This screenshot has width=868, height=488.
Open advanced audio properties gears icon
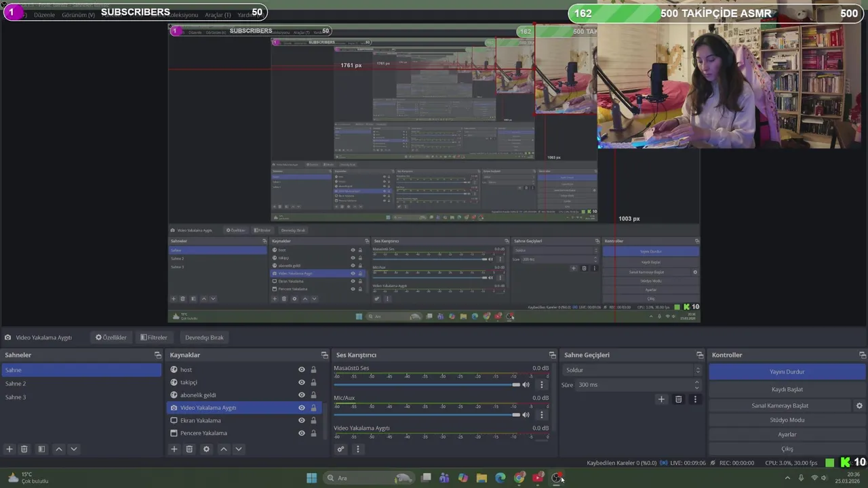341,449
